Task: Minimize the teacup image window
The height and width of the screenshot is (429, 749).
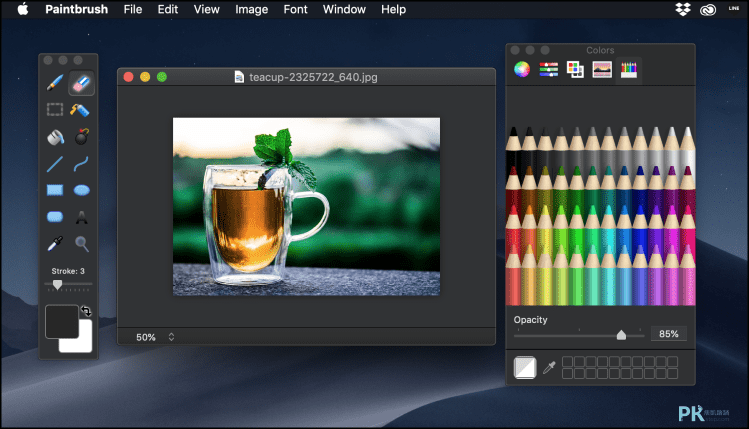Action: pos(145,77)
